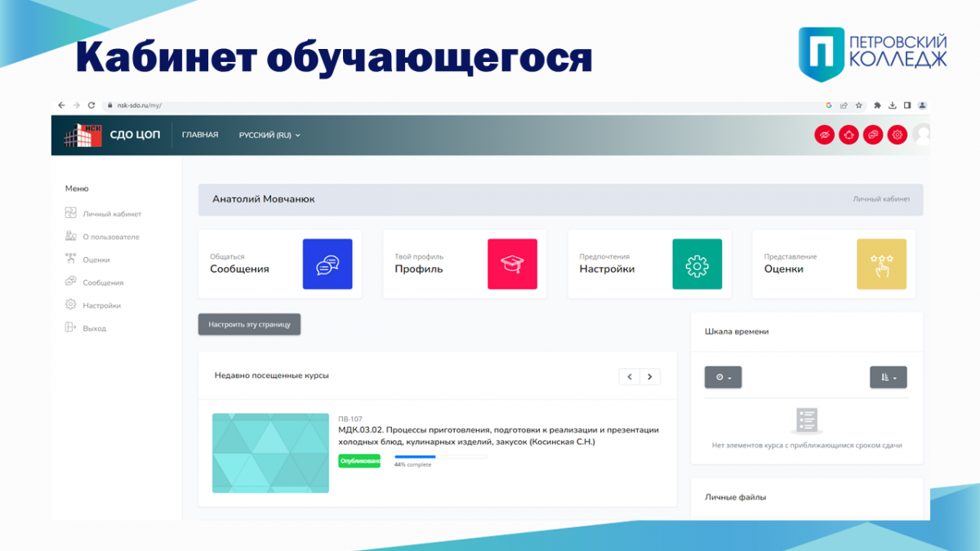
Task: Open the red messages chat icon in header
Action: pos(873,135)
